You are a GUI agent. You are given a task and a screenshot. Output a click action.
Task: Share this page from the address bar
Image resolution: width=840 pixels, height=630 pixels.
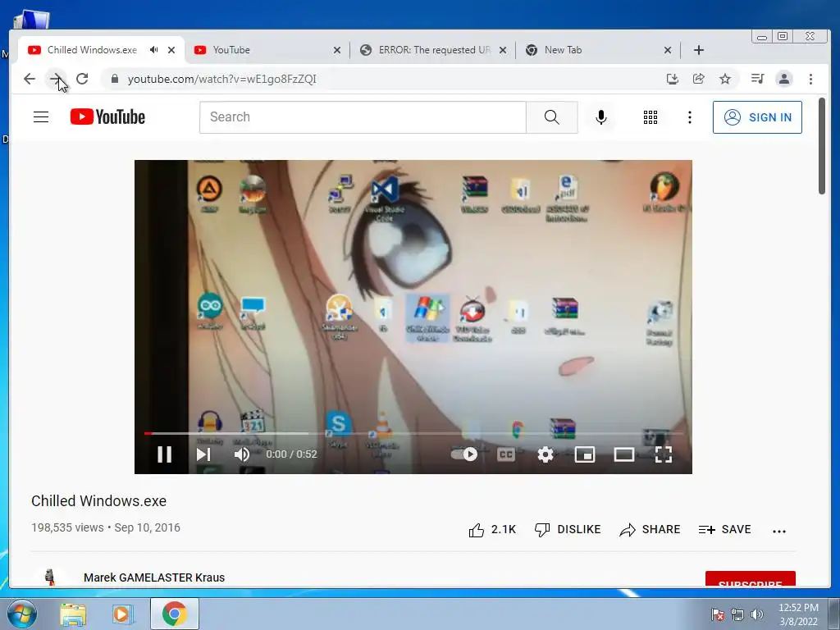tap(699, 79)
